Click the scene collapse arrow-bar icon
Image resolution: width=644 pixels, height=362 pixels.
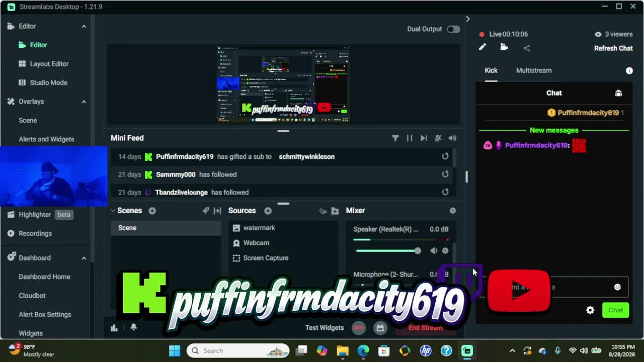point(217,211)
